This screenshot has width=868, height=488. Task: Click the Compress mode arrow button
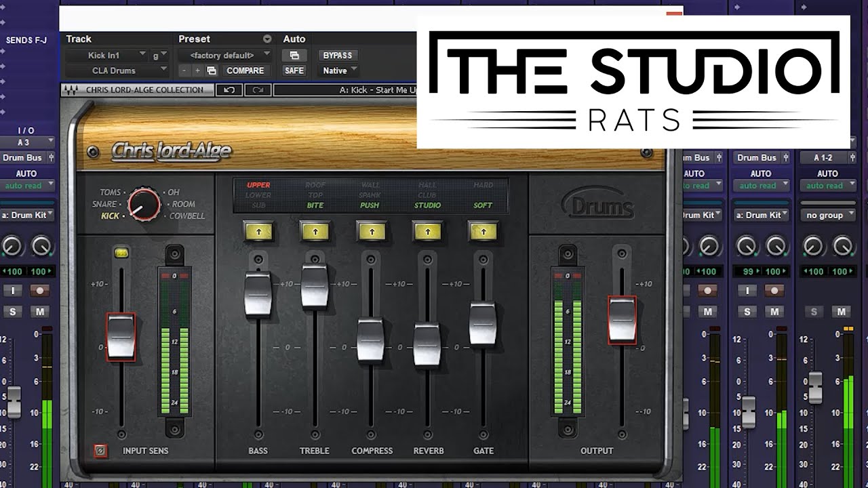370,231
